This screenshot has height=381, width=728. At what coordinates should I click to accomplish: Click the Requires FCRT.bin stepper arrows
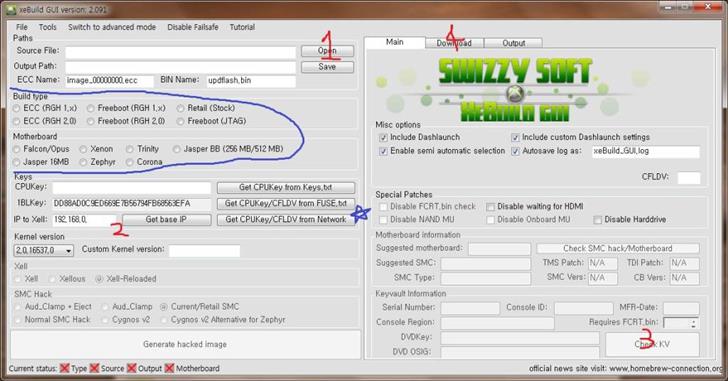[693, 323]
